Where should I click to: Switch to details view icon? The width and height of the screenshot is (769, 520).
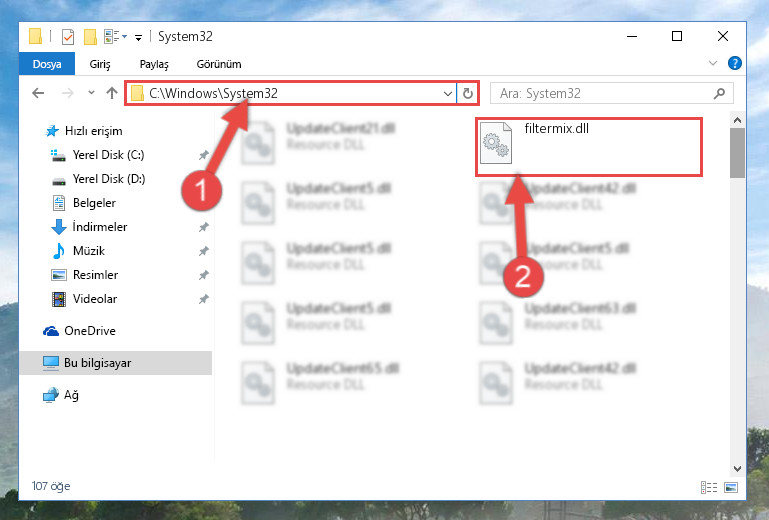click(709, 487)
